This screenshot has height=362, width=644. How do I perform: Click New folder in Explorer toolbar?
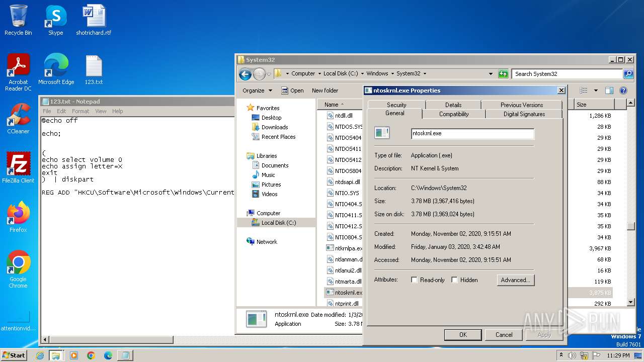(325, 90)
